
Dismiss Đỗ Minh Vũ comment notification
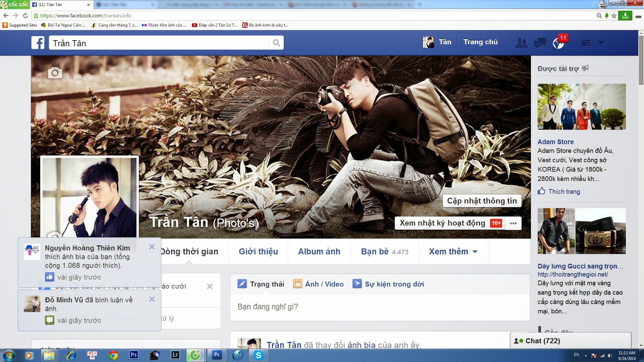click(152, 299)
